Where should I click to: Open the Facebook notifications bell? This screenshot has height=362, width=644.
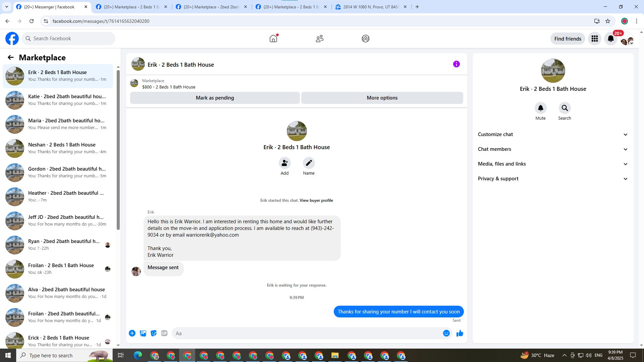(x=610, y=39)
